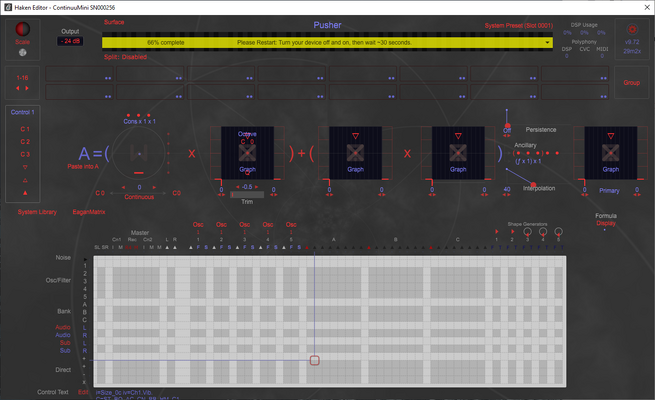Click the hollow up triangle in Control panel
Screen dimensions: 655x400
pos(25,180)
